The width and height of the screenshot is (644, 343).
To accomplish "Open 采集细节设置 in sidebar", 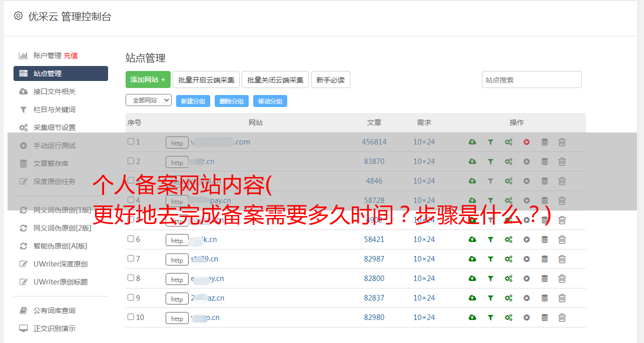I will pyautogui.click(x=55, y=127).
